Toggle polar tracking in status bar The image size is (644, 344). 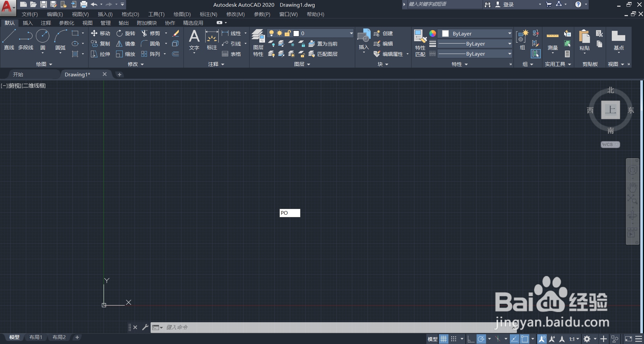click(481, 339)
